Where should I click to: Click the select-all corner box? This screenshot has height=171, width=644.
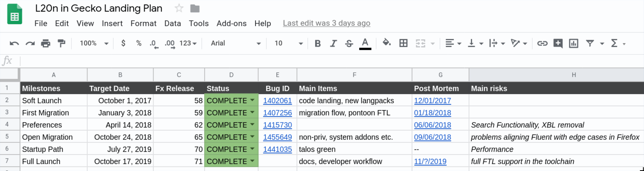[x=10, y=75]
